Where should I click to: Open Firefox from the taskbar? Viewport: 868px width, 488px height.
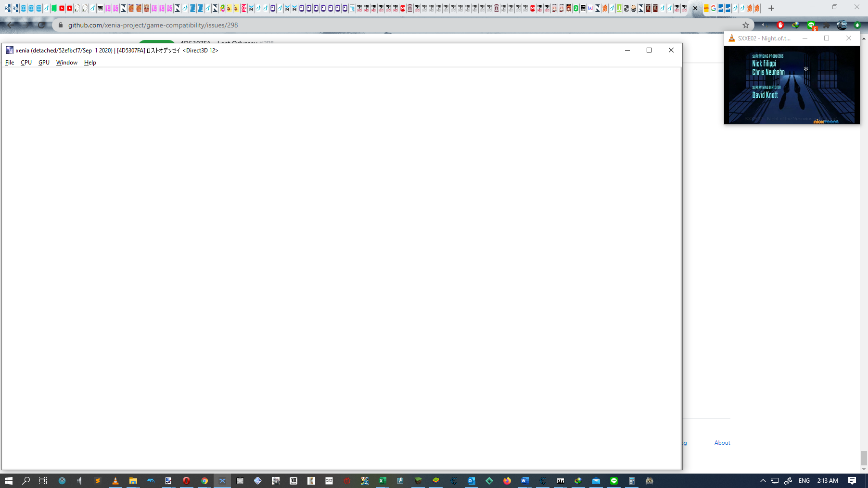507,481
